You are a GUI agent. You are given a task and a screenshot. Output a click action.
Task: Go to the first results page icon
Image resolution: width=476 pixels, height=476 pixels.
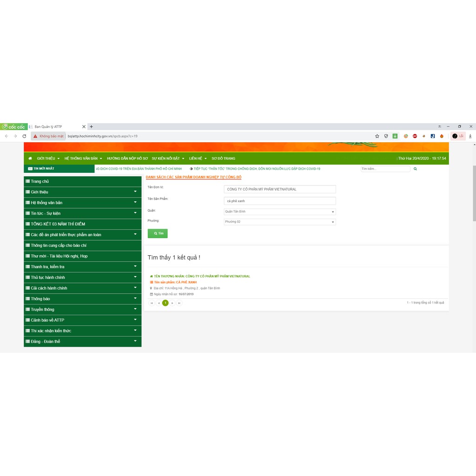[152, 303]
